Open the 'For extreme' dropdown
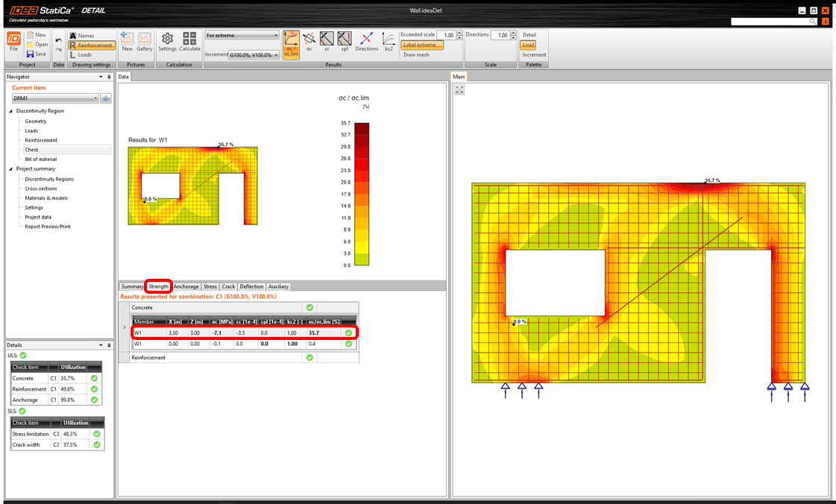Screen dimensions: 836x504 click(242, 35)
